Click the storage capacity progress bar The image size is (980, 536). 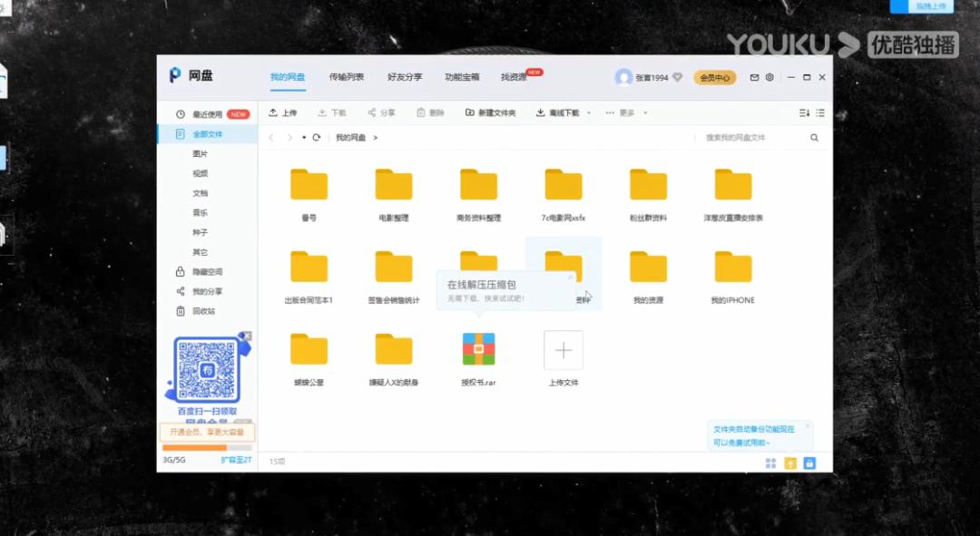tap(207, 449)
